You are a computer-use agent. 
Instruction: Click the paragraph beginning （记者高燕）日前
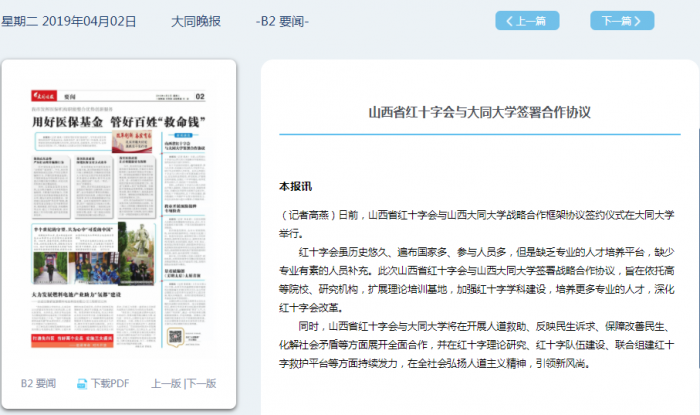click(476, 224)
